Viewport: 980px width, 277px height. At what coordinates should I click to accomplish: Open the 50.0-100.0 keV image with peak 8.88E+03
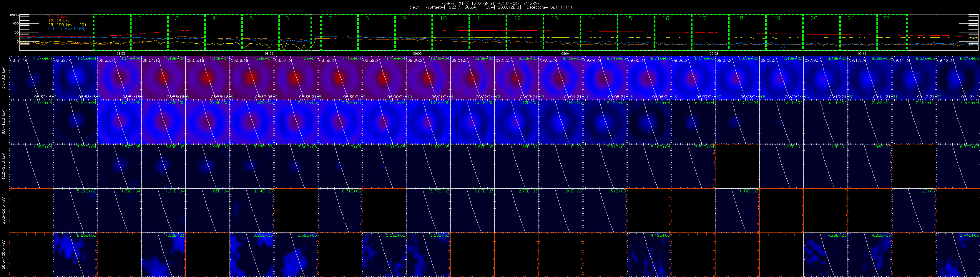click(x=75, y=255)
